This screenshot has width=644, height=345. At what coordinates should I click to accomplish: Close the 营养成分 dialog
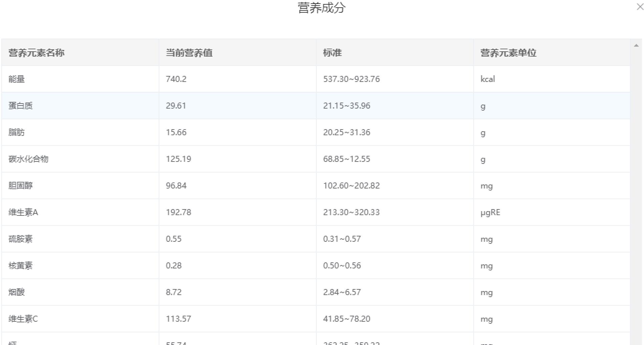(x=640, y=7)
